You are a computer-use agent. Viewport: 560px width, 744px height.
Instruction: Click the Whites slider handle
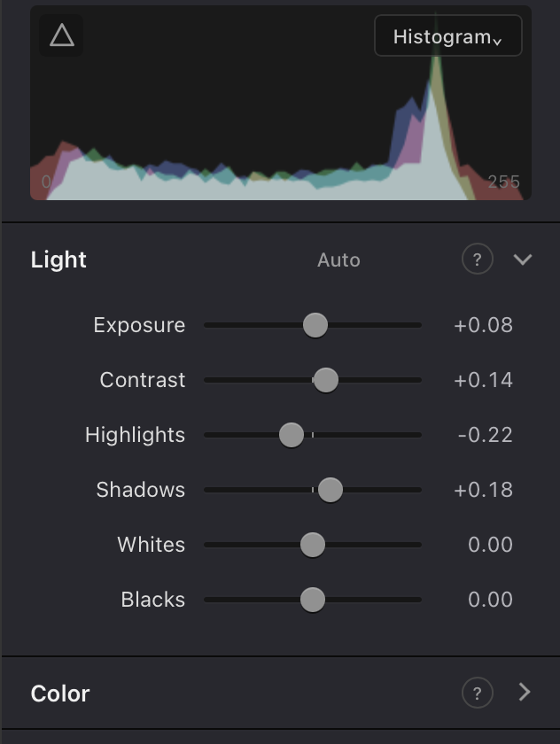[x=312, y=545]
